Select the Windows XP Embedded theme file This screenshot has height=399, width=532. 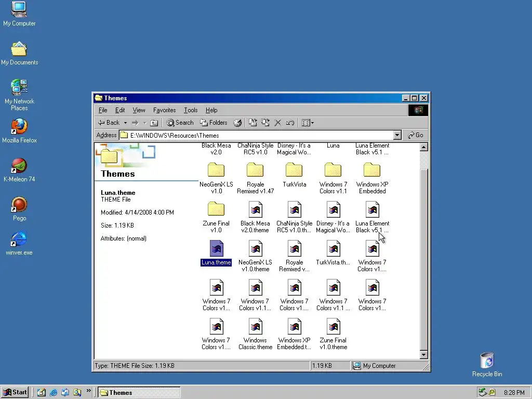[294, 335]
